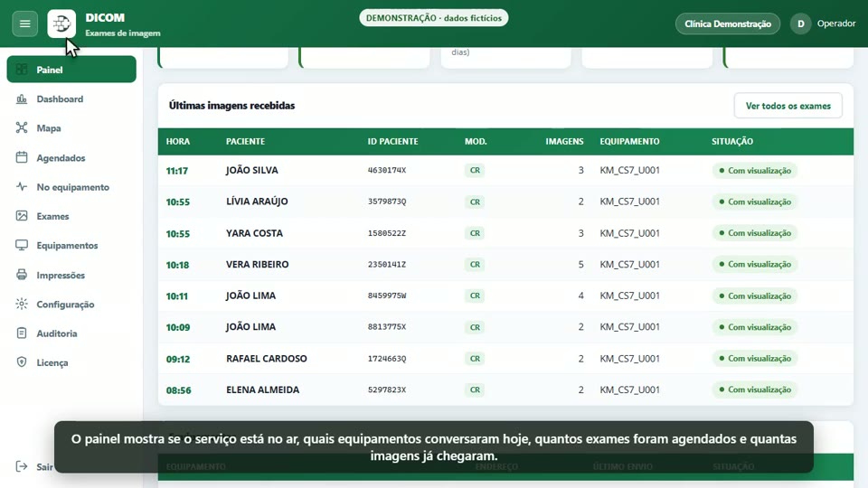Click the Agendados calendar icon

(22, 157)
